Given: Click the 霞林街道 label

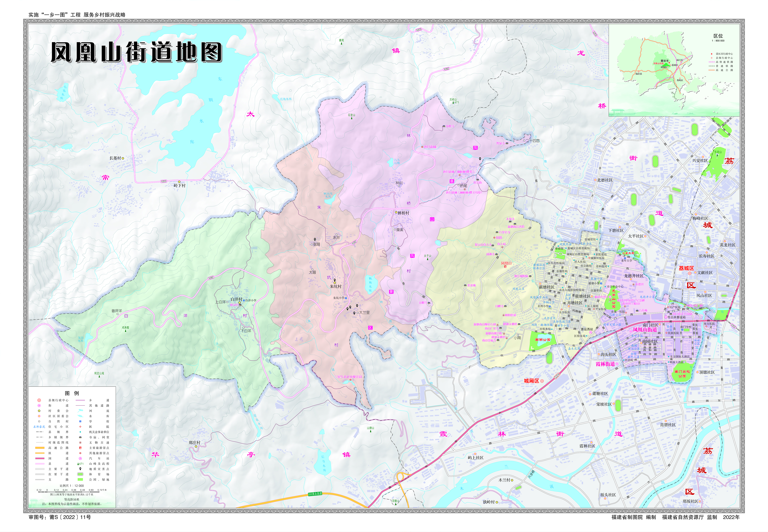Looking at the screenshot, I should (605, 364).
